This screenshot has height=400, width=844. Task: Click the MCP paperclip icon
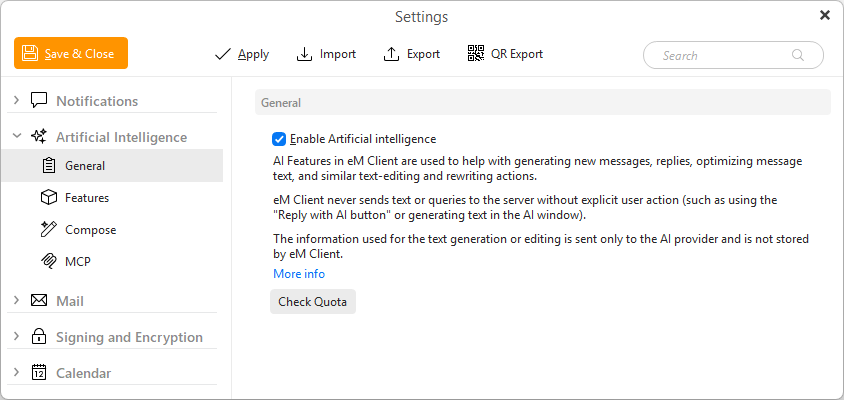point(49,262)
